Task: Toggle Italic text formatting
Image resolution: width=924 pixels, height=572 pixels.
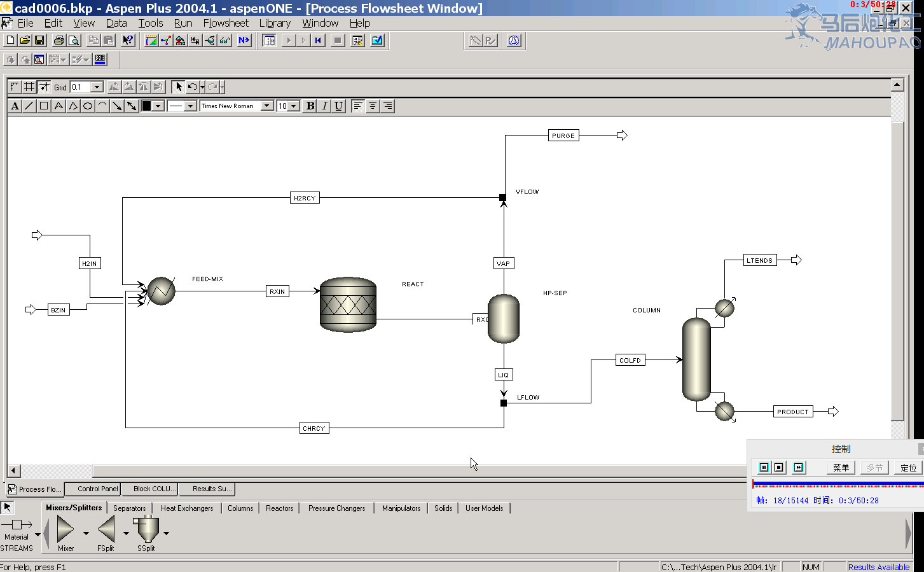Action: (x=324, y=106)
